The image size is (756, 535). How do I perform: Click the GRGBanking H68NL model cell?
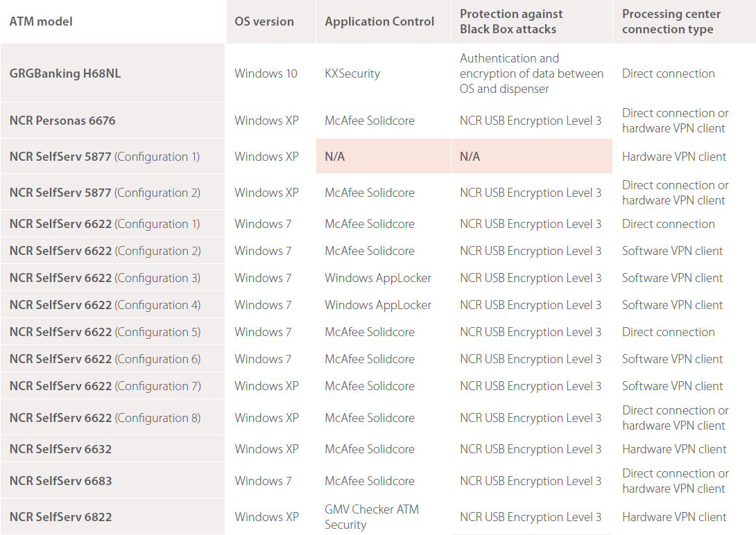[65, 73]
